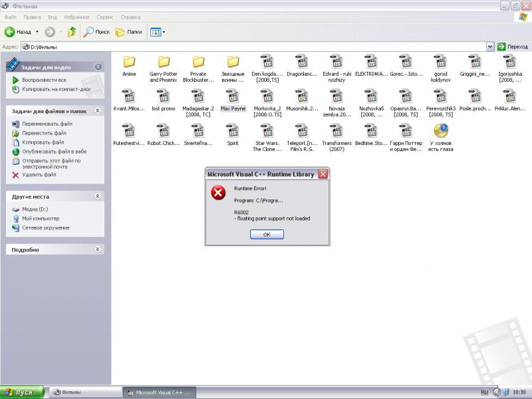Select Гарри Поттер и орден video file

pos(406,138)
